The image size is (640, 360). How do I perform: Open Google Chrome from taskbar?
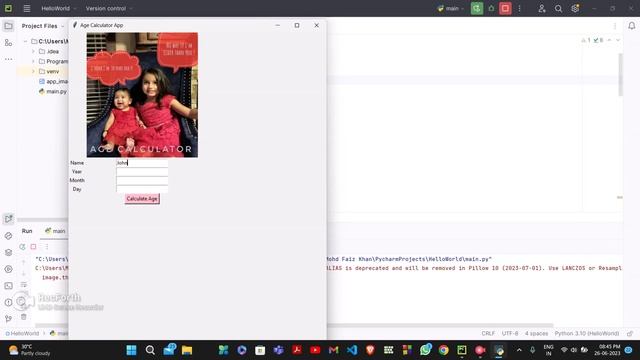pos(444,350)
